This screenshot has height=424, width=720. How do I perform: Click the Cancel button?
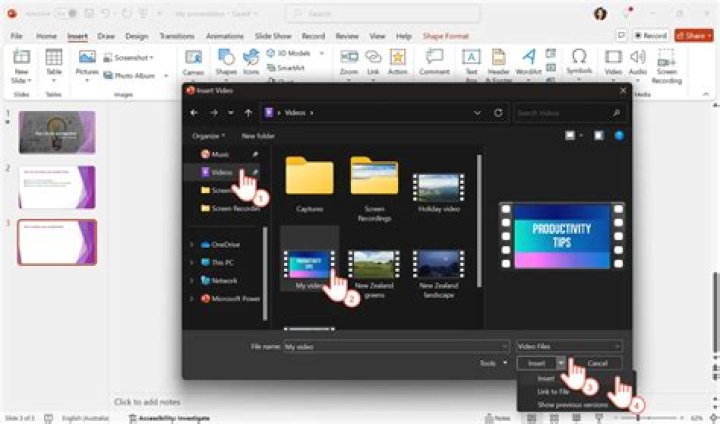[x=598, y=363]
